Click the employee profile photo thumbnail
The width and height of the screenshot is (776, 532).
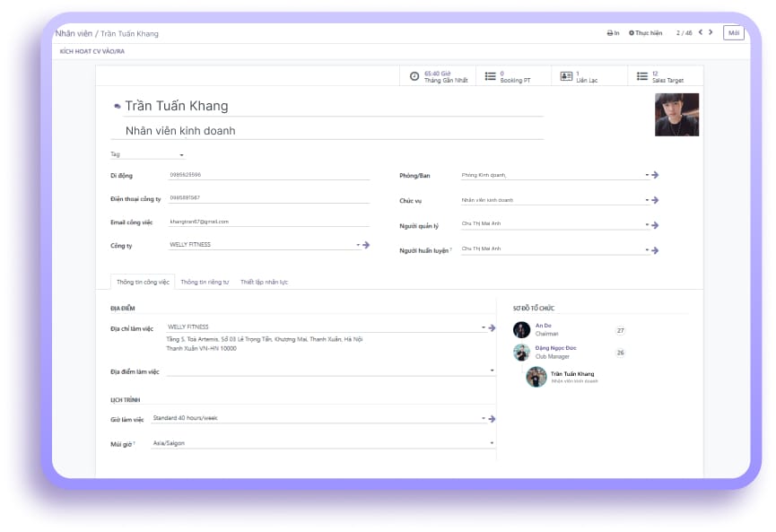click(676, 115)
